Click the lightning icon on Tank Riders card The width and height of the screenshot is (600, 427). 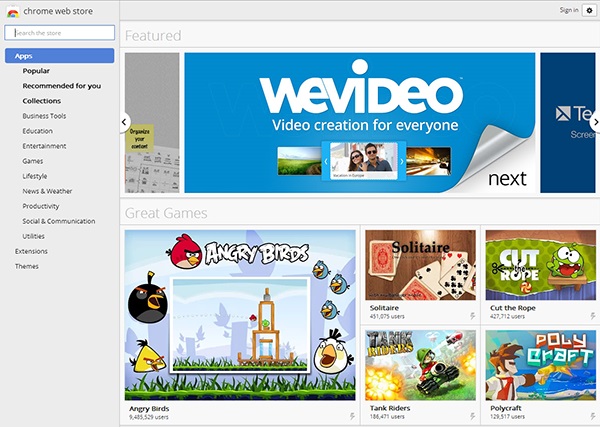(473, 416)
